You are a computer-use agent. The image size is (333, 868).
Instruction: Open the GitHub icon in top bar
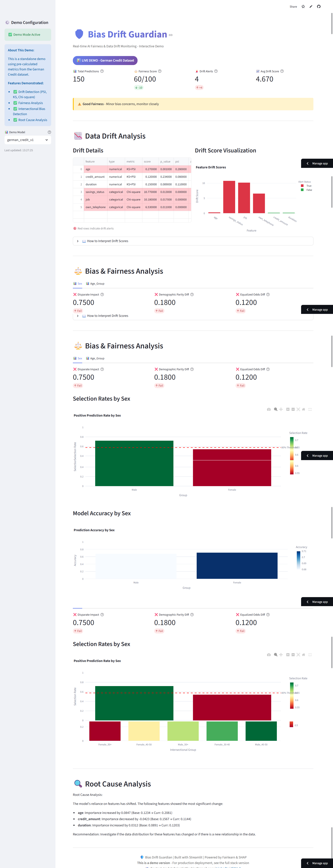pyautogui.click(x=318, y=7)
